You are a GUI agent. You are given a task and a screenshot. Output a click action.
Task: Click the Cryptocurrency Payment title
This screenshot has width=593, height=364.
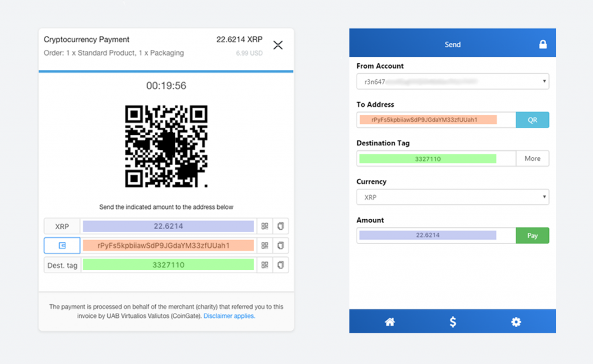[87, 40]
